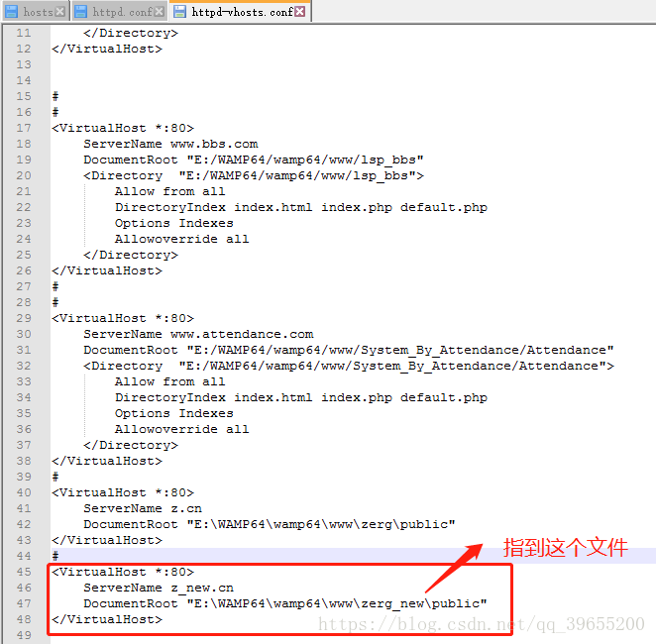Click line number 17 in margin
Screen dimensions: 656x644
tap(24, 128)
